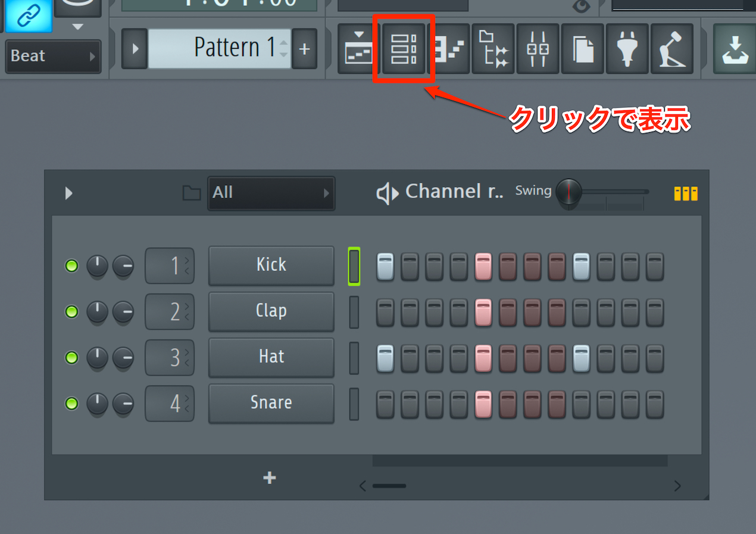The image size is (756, 534).
Task: Toggle the yellow graph editor bars icon
Action: (x=686, y=193)
